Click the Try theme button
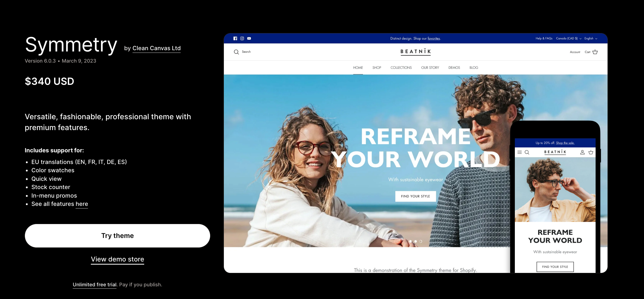 [x=118, y=235]
